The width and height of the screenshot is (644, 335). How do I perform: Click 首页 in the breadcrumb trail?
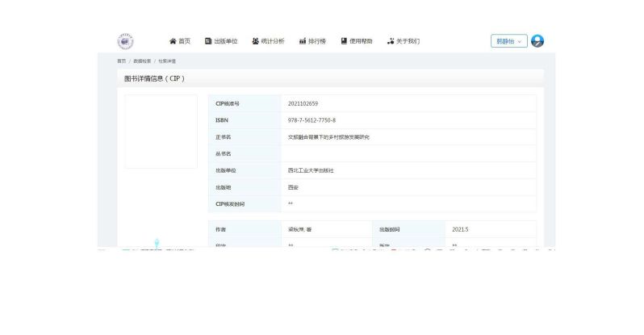121,61
